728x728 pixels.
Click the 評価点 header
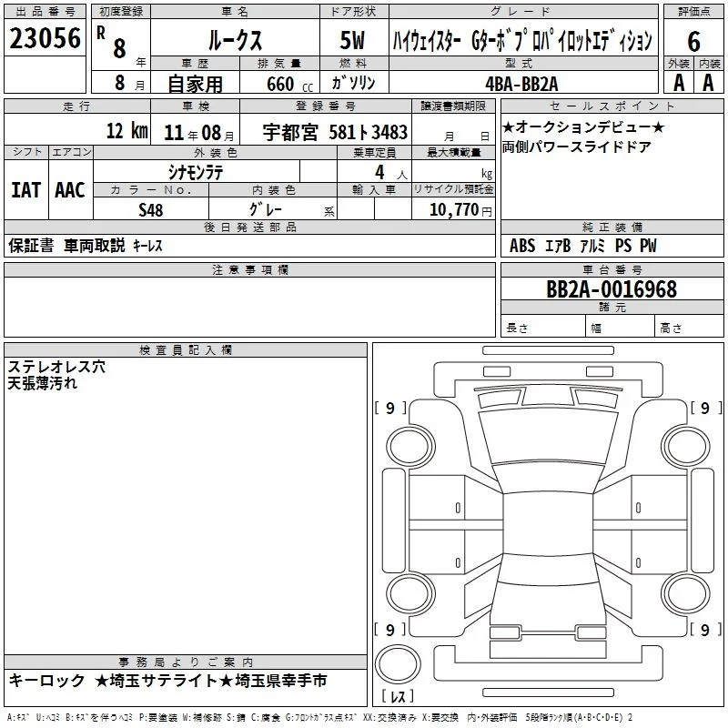693,12
